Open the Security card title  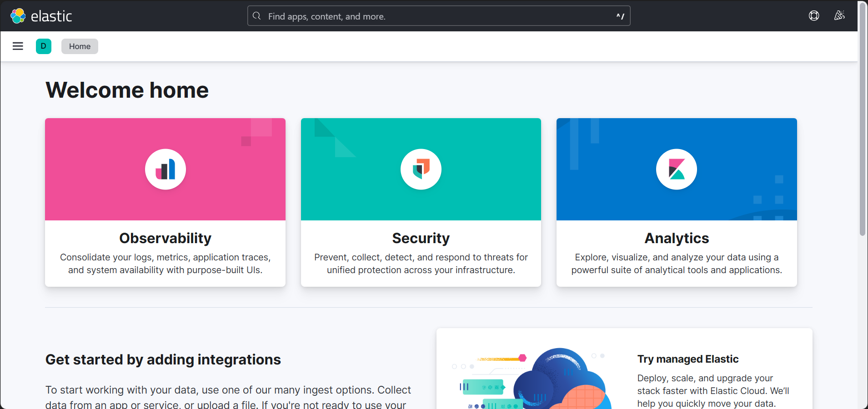[421, 238]
